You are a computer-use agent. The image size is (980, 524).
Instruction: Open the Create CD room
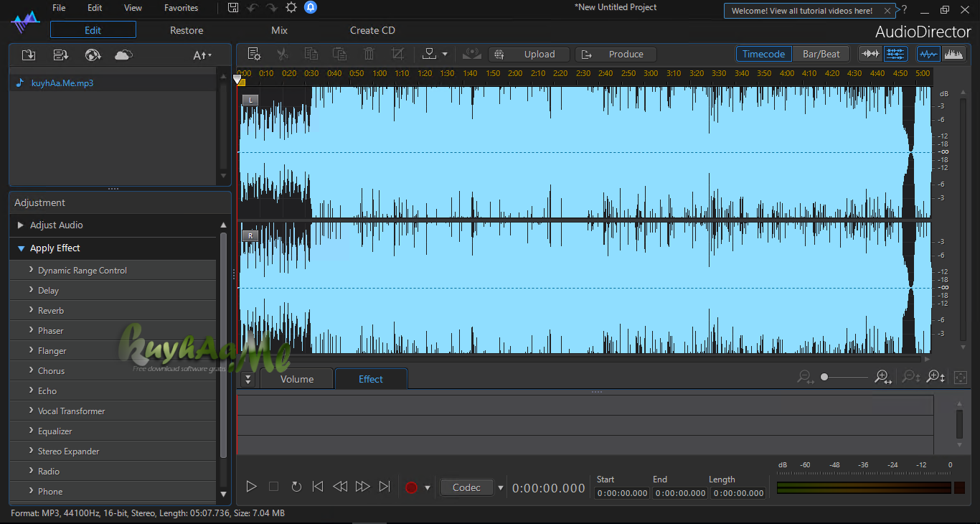pos(372,30)
